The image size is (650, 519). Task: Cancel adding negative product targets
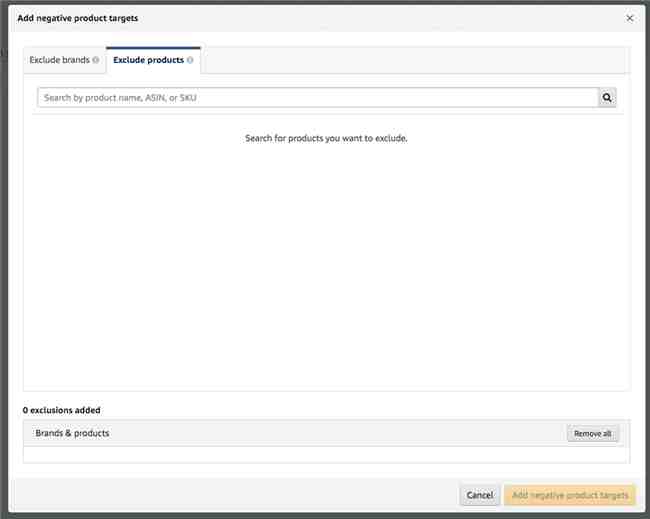tap(480, 495)
